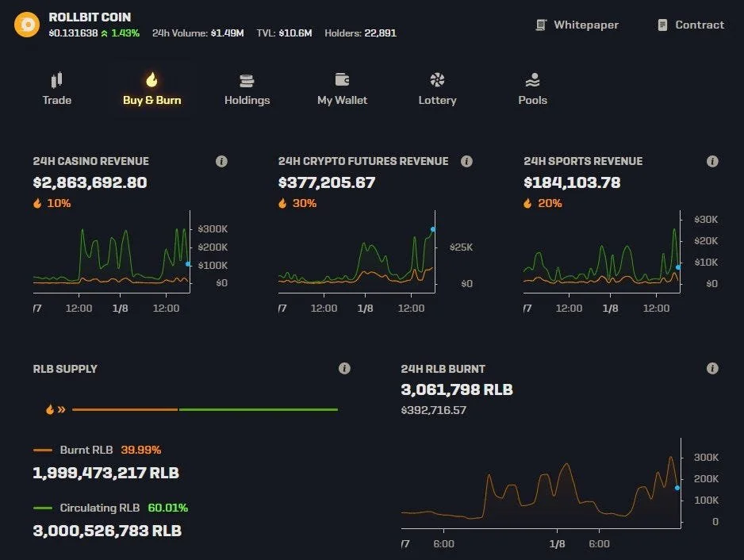Click the blue marker on casino chart
Screen dimensions: 744x560
click(x=188, y=264)
